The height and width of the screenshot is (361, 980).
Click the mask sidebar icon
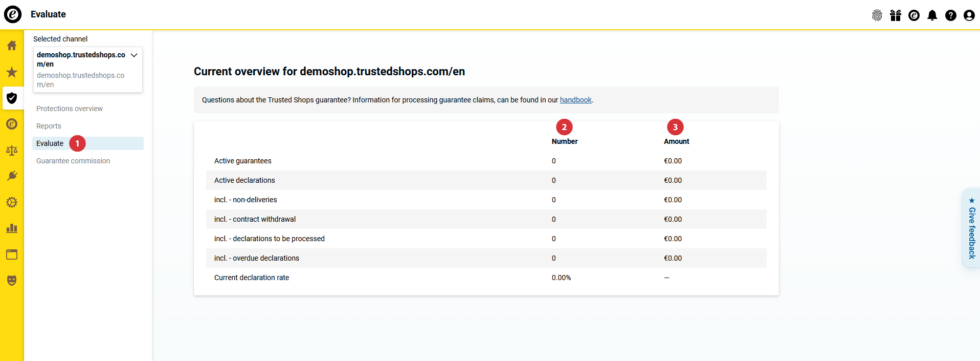(12, 281)
